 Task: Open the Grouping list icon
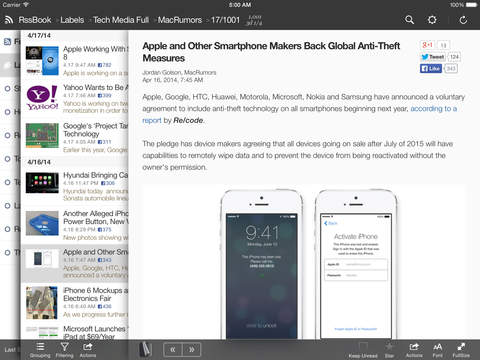tap(40, 350)
